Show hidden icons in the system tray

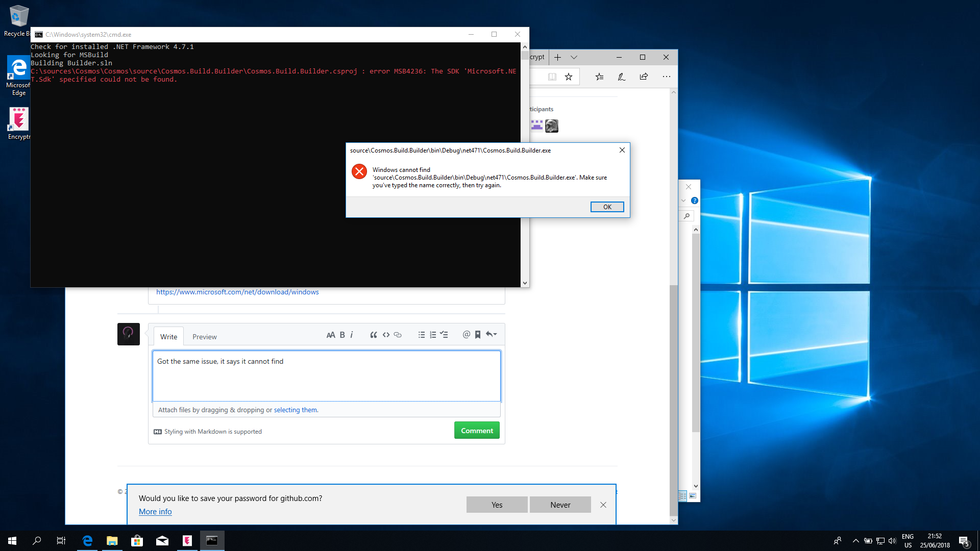(x=856, y=541)
